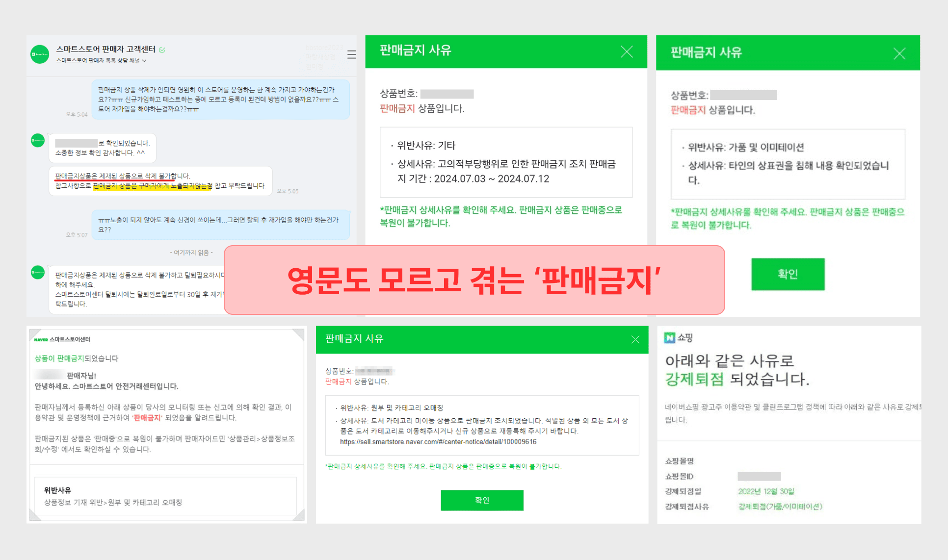Click the '여기까지 읽음' marker text
948x560 pixels.
coord(191,253)
